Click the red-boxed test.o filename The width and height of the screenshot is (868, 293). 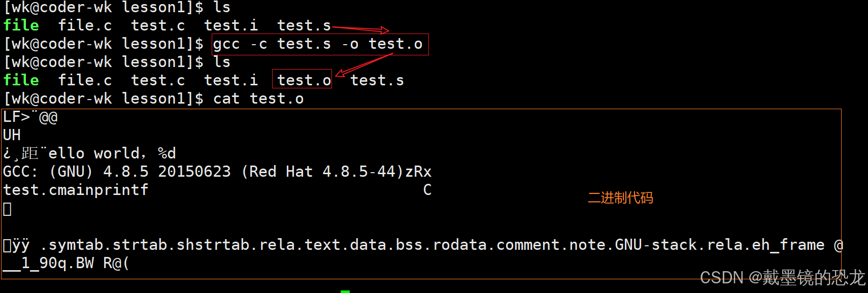tap(304, 80)
